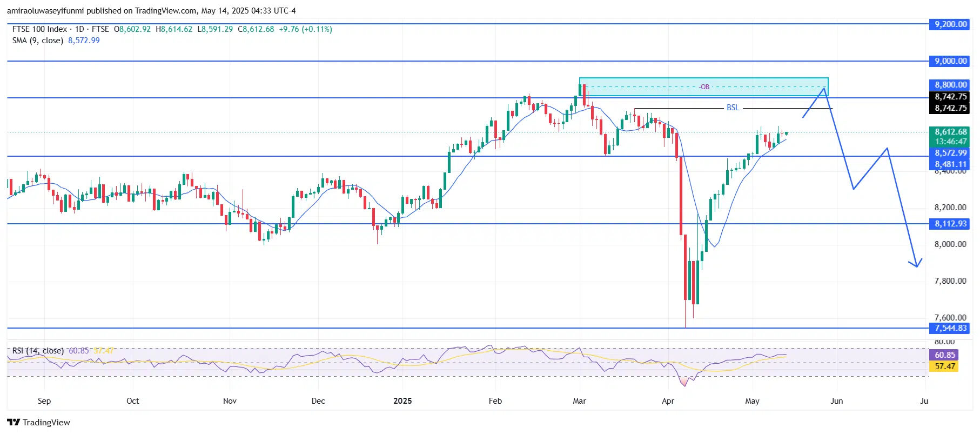Click the FTSE 100 Index symbol title

pos(40,29)
